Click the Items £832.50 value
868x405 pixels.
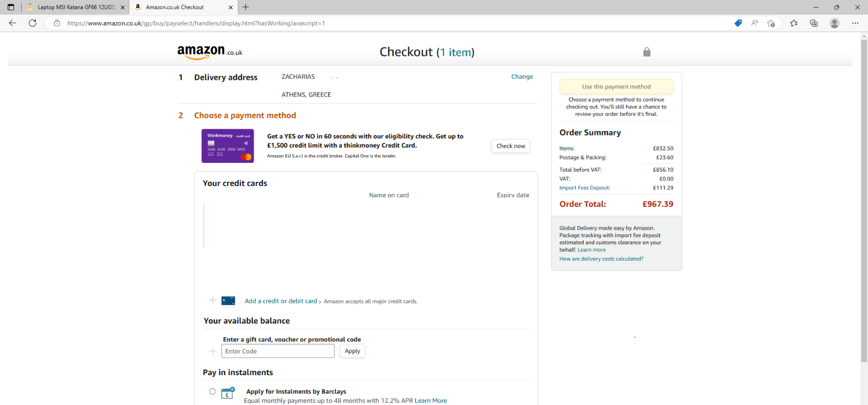coord(663,148)
